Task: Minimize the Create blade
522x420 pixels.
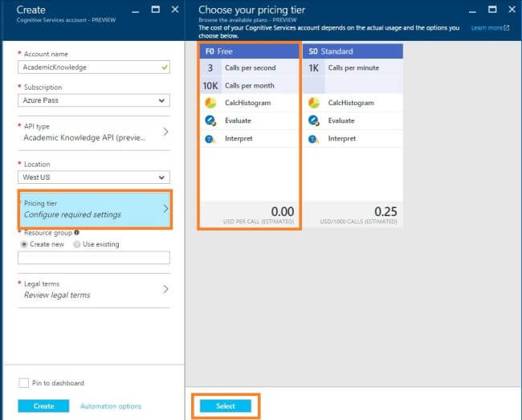Action: pos(135,11)
